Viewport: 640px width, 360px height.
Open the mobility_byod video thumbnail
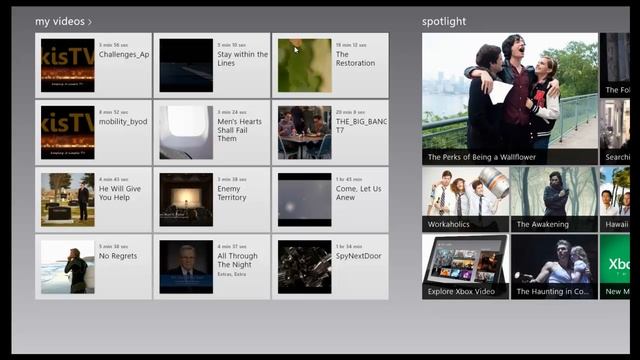pyautogui.click(x=68, y=133)
